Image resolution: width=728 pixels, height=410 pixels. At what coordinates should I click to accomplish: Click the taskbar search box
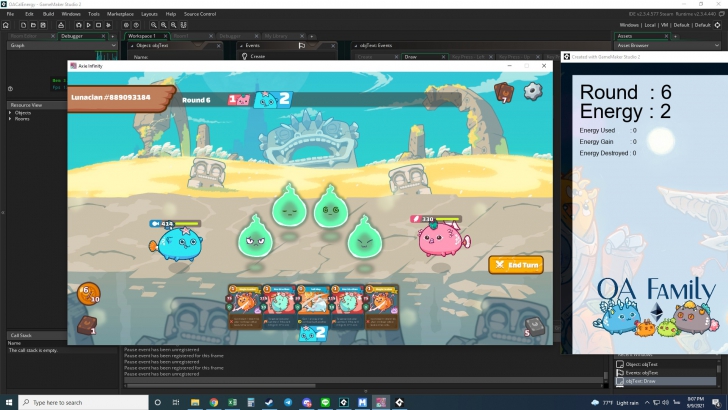84,402
